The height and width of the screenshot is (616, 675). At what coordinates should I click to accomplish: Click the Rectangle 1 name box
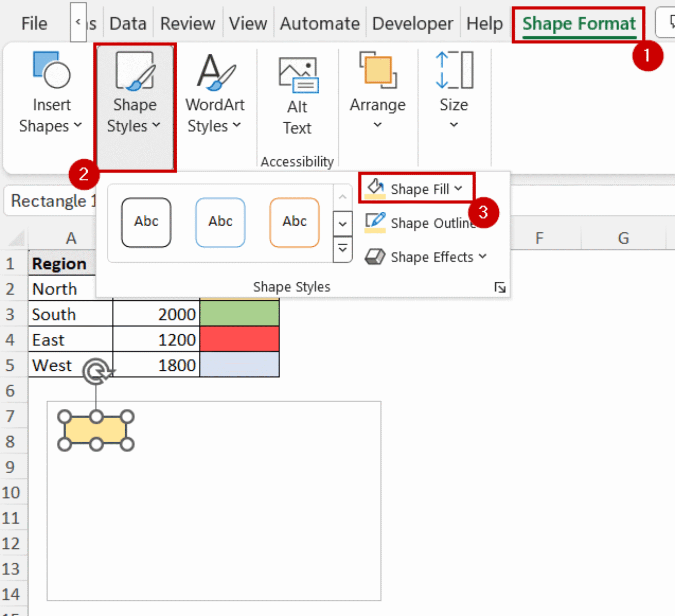[x=50, y=200]
